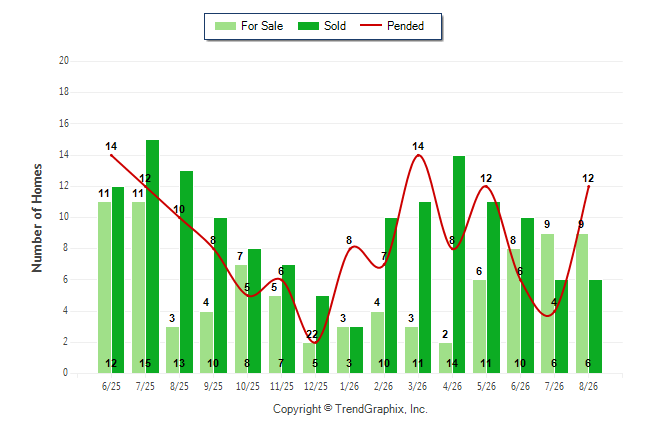Image resolution: width=646 pixels, height=434 pixels.
Task: Click the 20 value on y-axis
Action: coord(64,61)
